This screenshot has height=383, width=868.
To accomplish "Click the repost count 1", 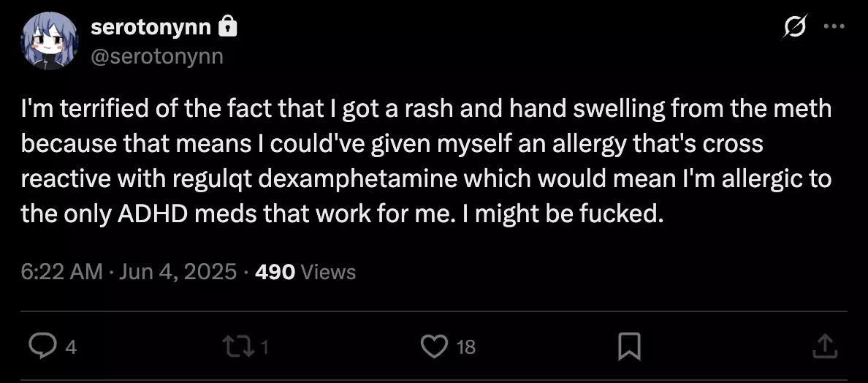I will (x=264, y=347).
